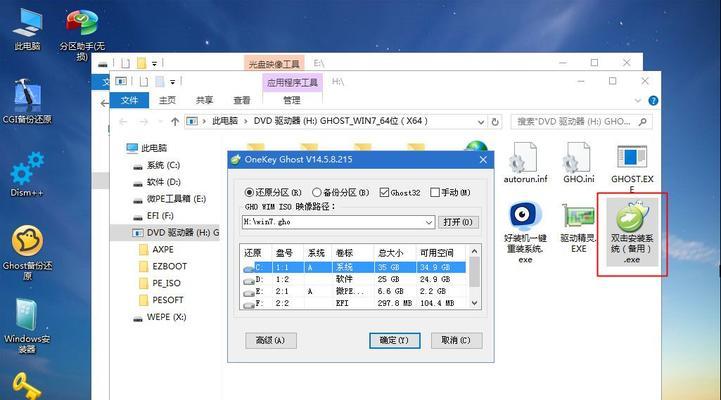This screenshot has width=721, height=400.
Task: Select WEPE (X:) in navigation tree
Action: coord(160,317)
